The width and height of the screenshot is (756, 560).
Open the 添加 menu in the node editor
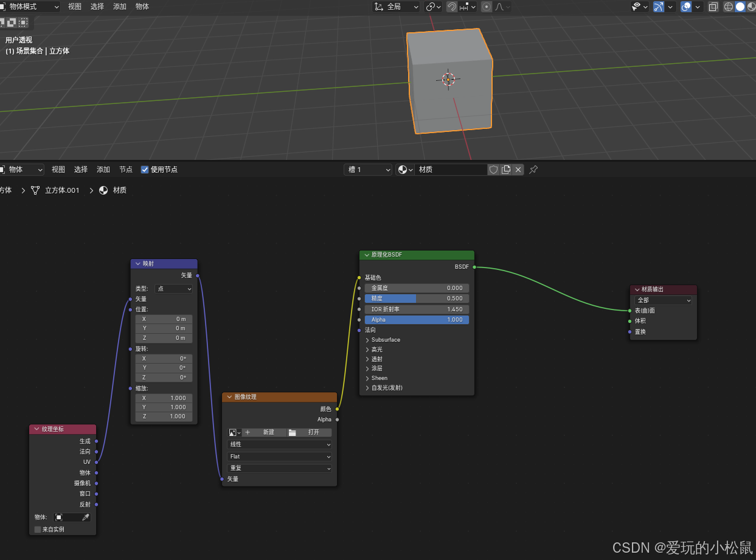(x=102, y=169)
